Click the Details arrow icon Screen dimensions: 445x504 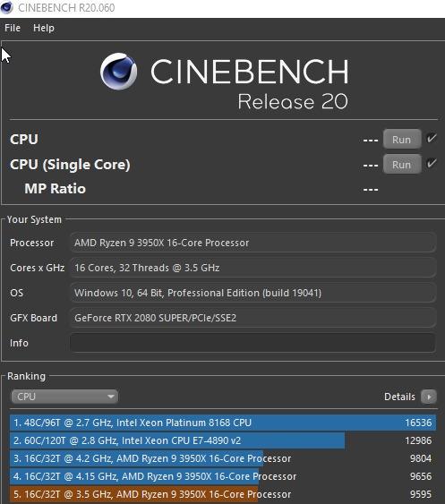click(x=429, y=397)
